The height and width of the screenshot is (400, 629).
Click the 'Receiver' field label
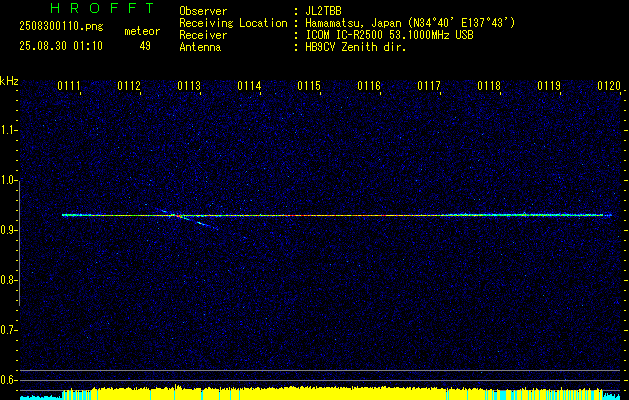coord(203,35)
